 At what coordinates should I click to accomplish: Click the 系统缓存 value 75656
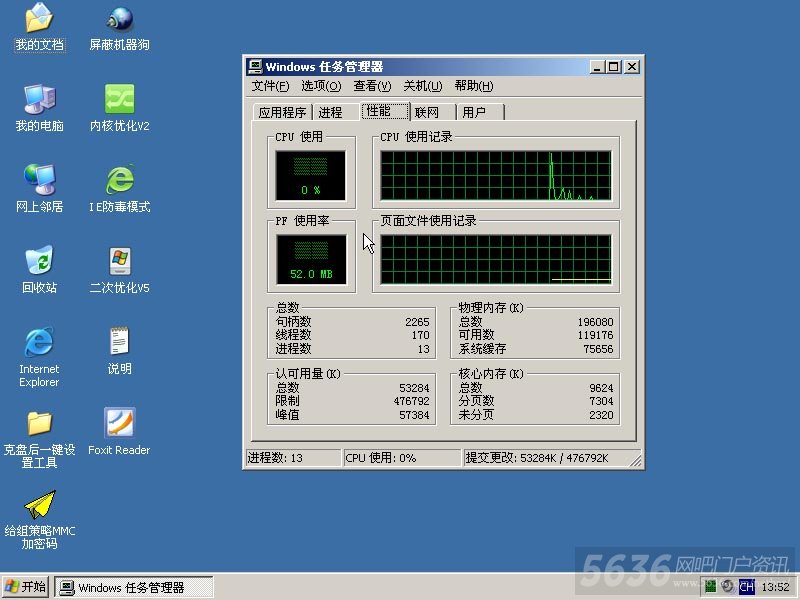pos(598,349)
